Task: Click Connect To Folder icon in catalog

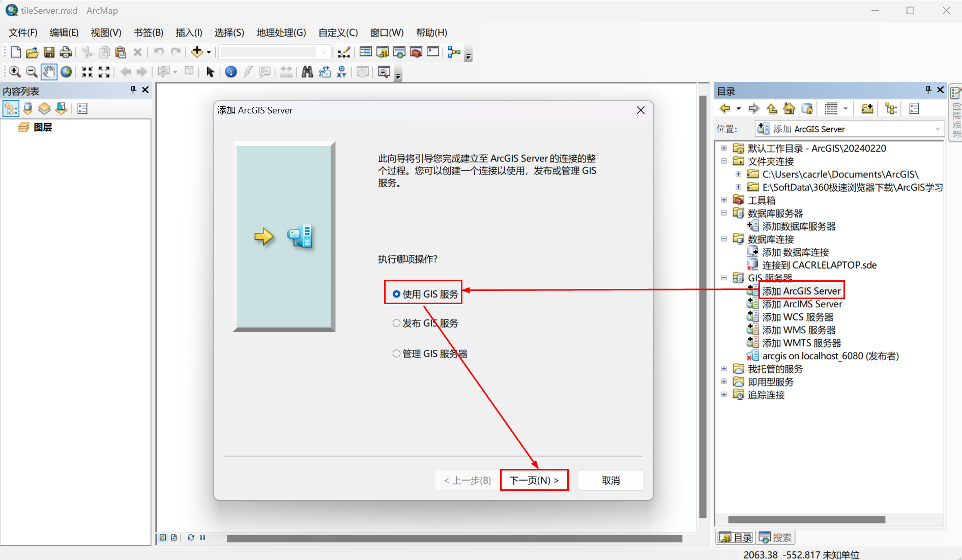Action: point(867,108)
